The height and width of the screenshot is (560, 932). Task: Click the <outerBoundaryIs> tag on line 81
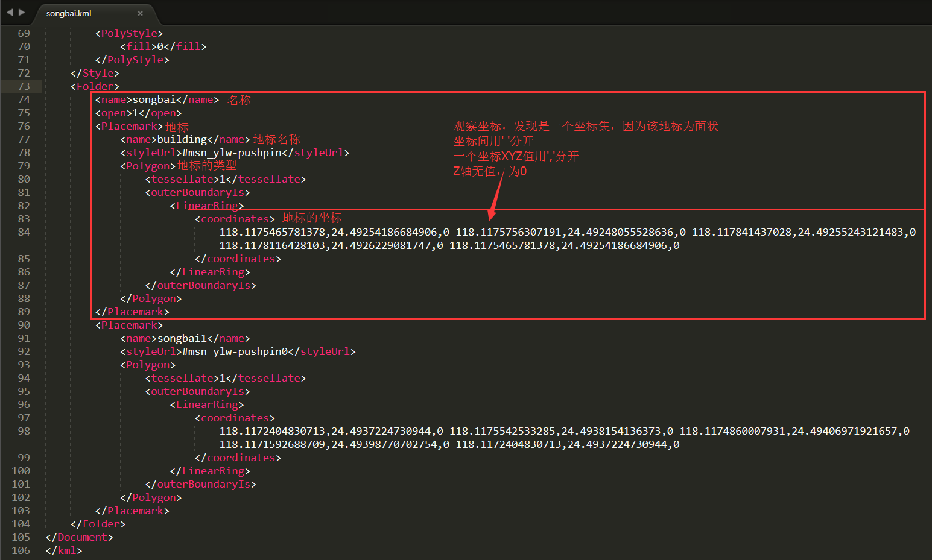coord(197,192)
